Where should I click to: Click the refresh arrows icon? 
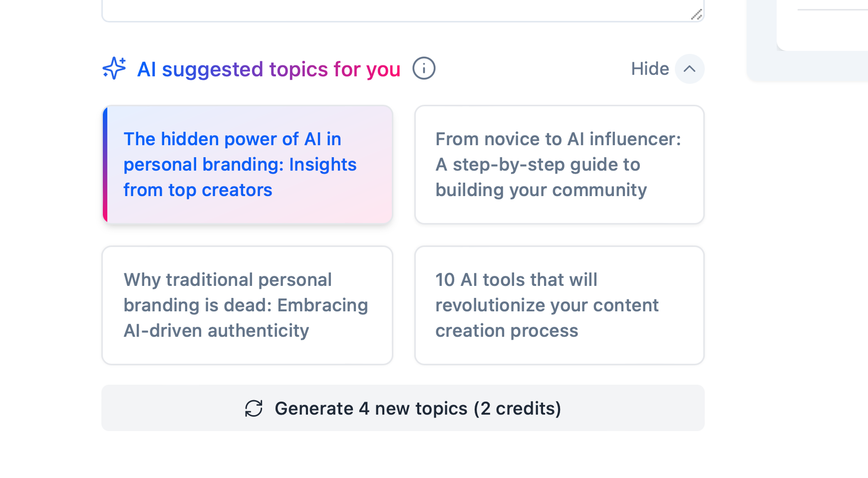pos(254,408)
